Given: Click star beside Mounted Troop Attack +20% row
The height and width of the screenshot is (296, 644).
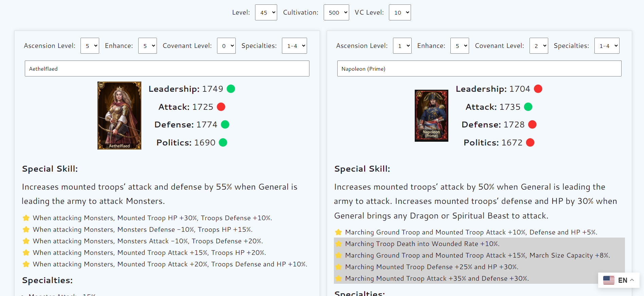Looking at the screenshot, I should (26, 264).
